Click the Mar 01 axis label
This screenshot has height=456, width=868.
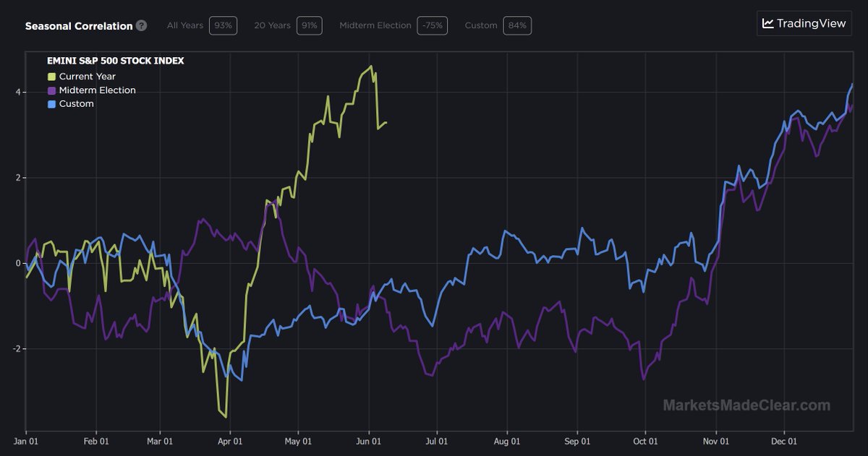159,441
